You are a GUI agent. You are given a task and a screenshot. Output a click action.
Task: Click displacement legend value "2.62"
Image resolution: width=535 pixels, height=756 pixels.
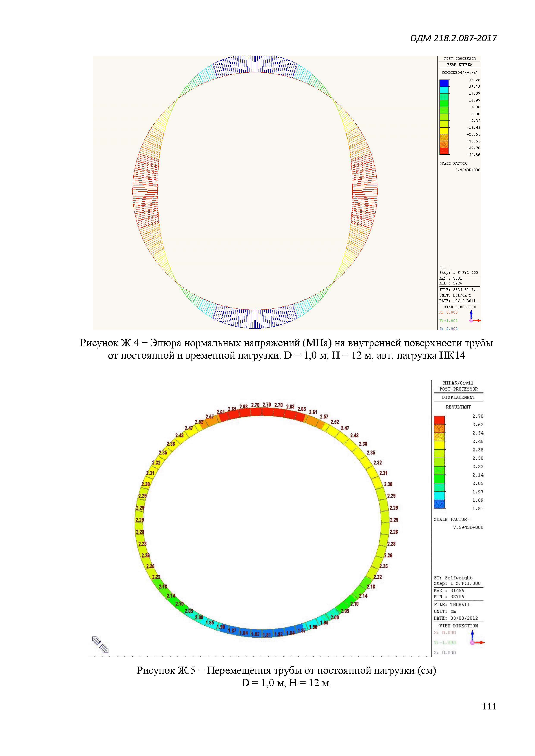478,425
